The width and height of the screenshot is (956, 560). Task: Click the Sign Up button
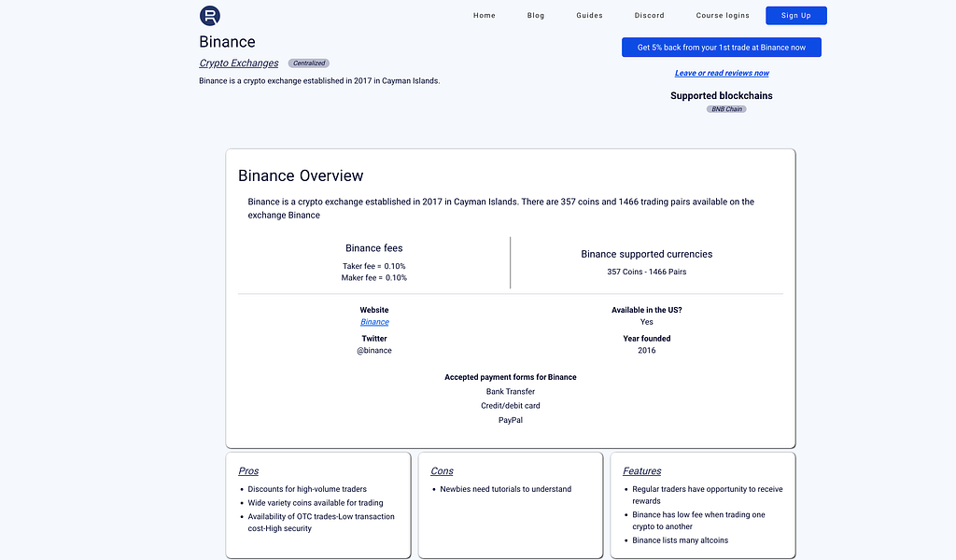pyautogui.click(x=796, y=16)
